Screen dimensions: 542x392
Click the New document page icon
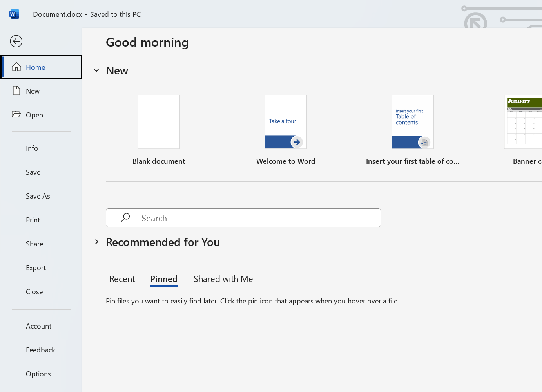coord(16,90)
